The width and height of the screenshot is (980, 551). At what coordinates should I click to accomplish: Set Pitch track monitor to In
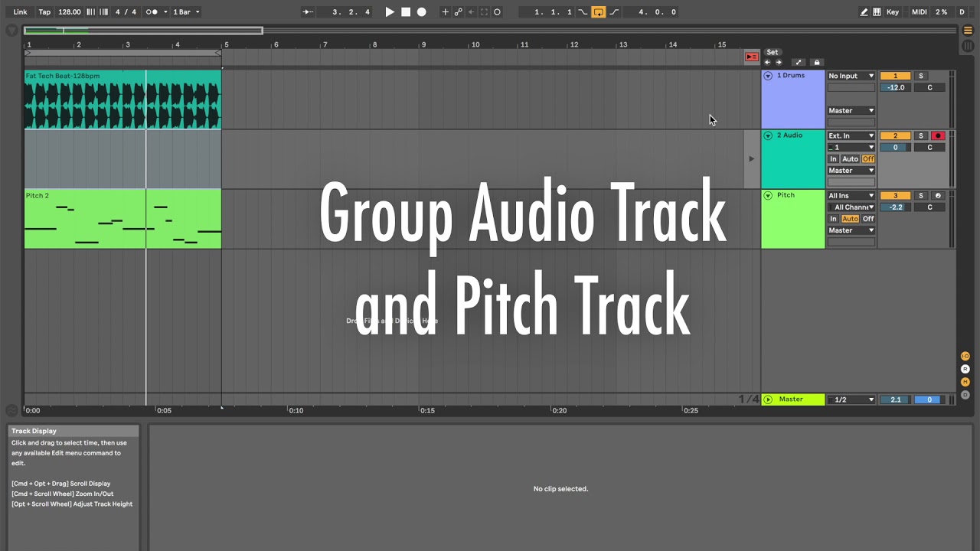click(x=834, y=219)
